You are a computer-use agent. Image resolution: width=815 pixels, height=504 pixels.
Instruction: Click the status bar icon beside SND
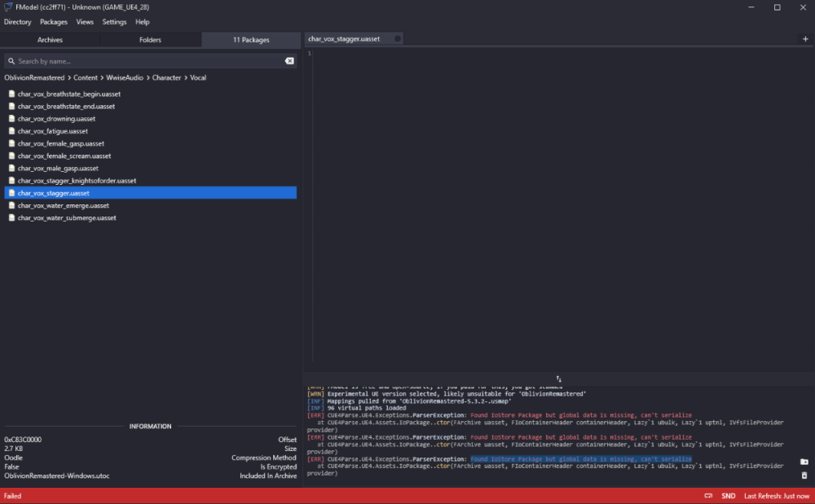click(708, 496)
